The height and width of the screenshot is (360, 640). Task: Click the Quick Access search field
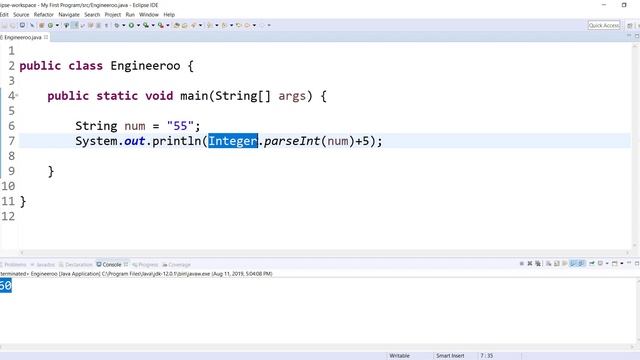pos(604,25)
